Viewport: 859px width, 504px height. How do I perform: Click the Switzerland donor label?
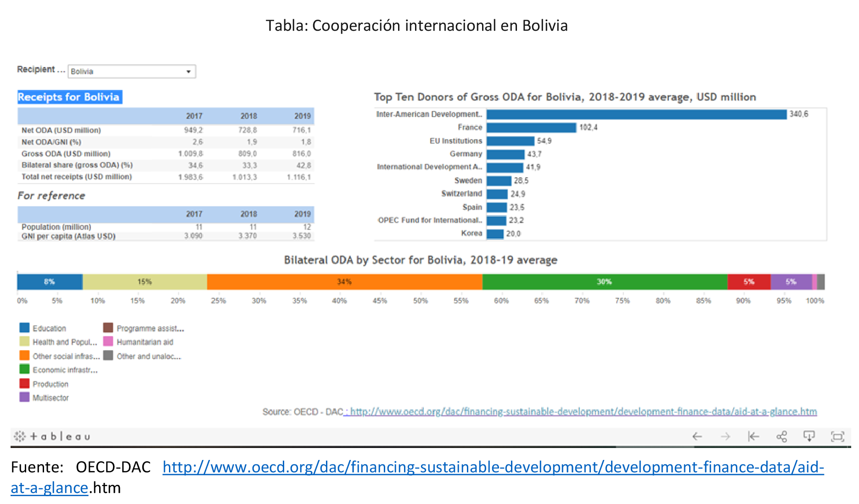(x=461, y=194)
